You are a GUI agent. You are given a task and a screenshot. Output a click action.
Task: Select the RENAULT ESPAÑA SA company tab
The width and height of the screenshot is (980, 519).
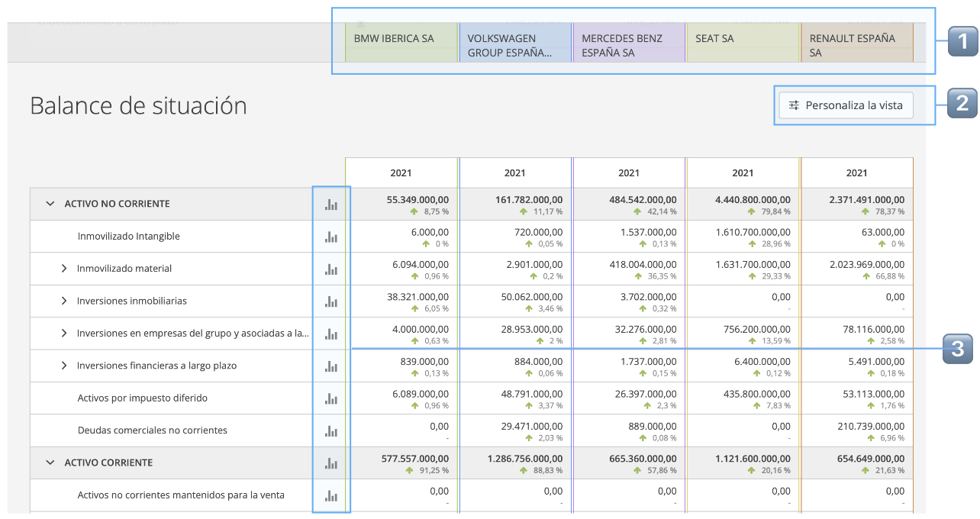[x=857, y=43]
